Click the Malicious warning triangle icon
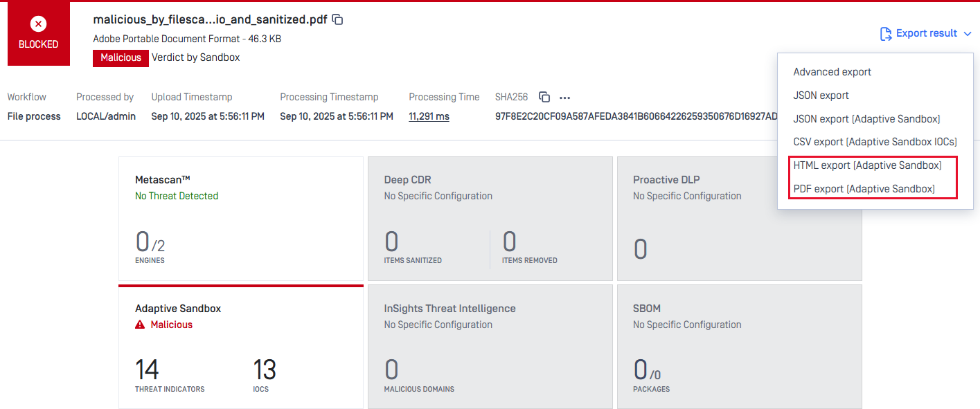 (140, 325)
